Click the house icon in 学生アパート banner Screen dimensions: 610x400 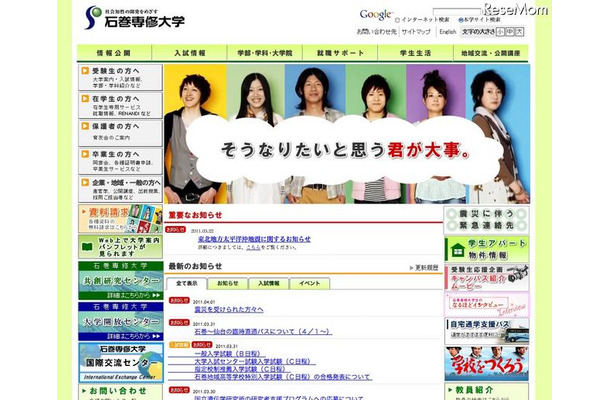click(x=458, y=249)
